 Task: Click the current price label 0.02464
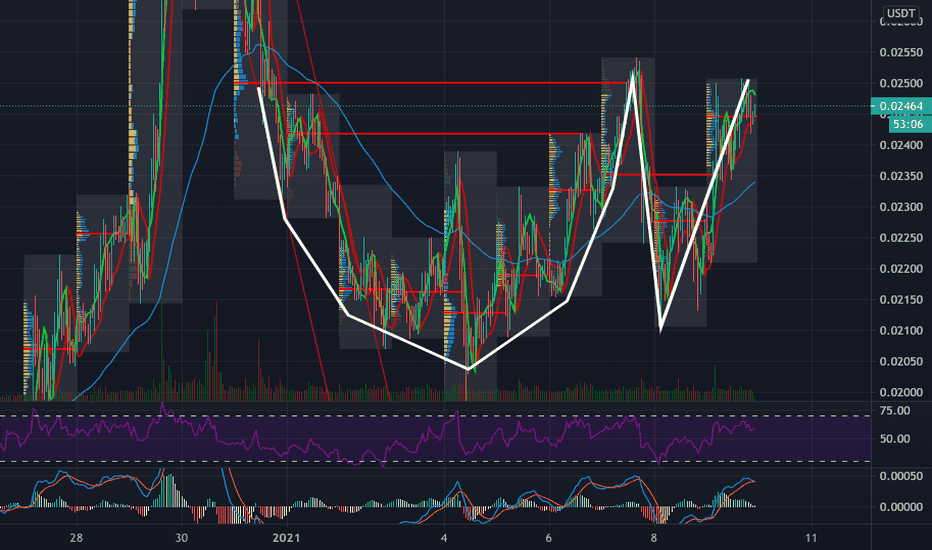901,106
